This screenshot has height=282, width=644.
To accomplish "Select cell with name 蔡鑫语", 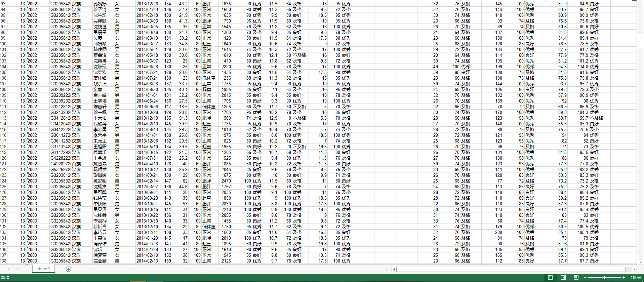I will click(103, 55).
